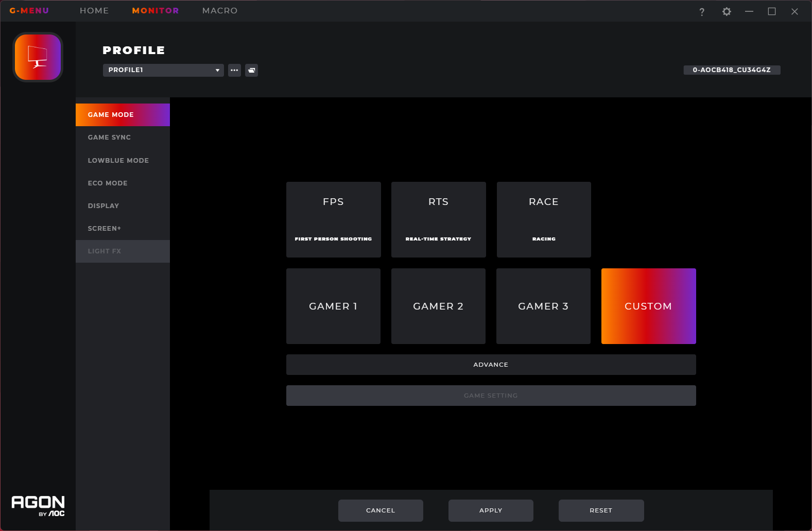812x531 pixels.
Task: Expand the ADVANCE settings bar
Action: pyautogui.click(x=491, y=365)
